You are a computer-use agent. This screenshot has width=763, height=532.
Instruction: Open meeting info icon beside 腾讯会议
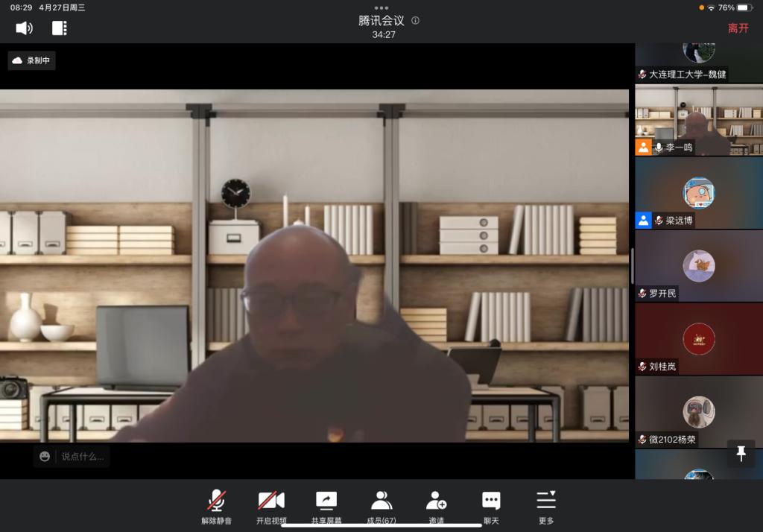416,21
